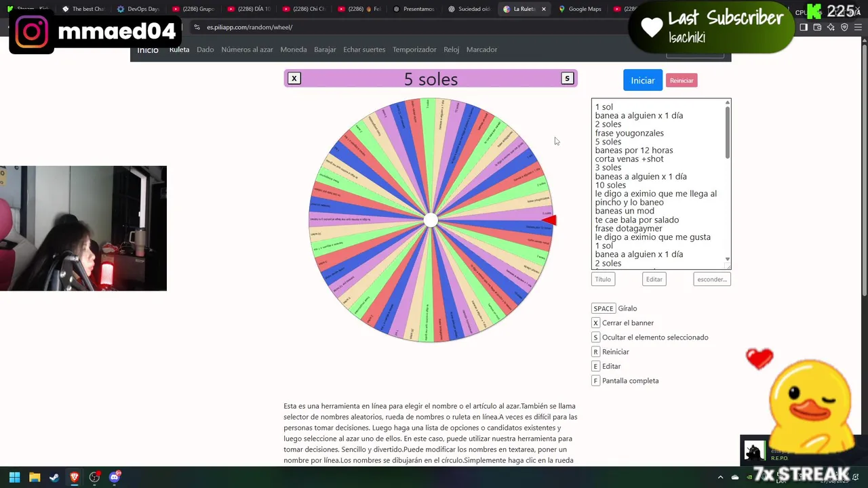Click the center hub of the roulette wheel
The image size is (868, 488).
(x=431, y=220)
